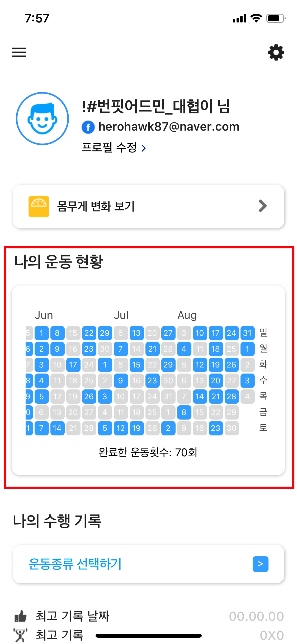Tap the herohawk87@naver.com email text
The width and height of the screenshot is (297, 644).
(x=169, y=127)
